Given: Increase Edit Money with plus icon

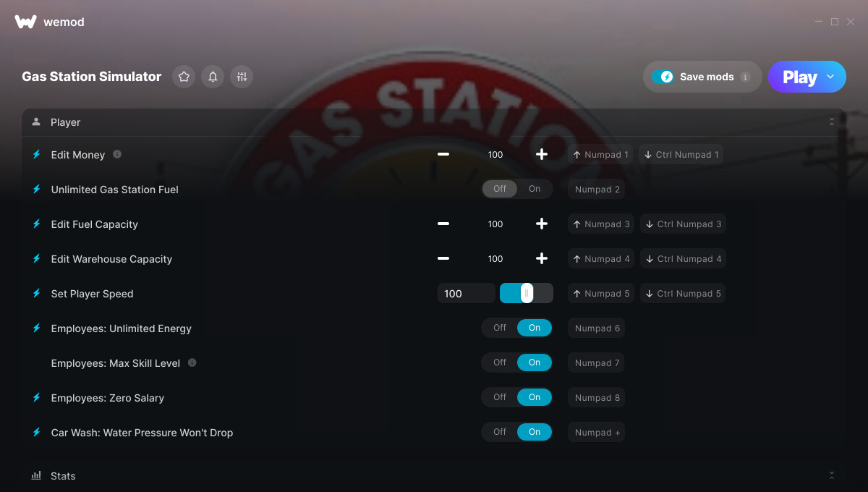Looking at the screenshot, I should 541,154.
